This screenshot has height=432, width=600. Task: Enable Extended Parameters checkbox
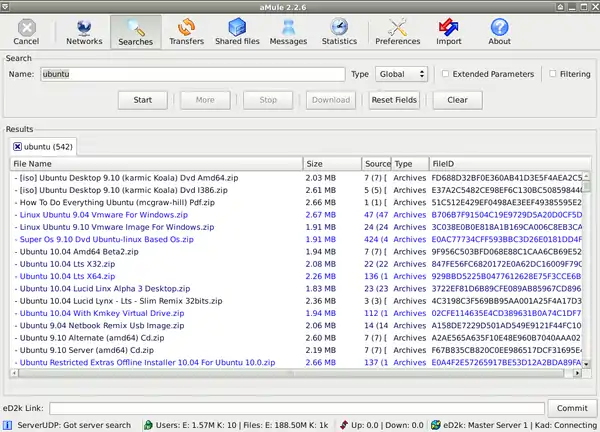446,74
